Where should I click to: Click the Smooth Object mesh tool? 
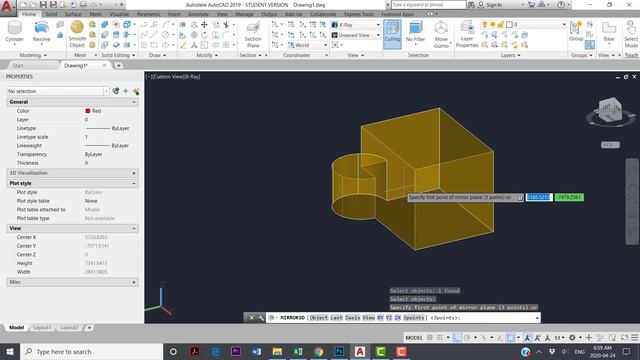[77, 34]
